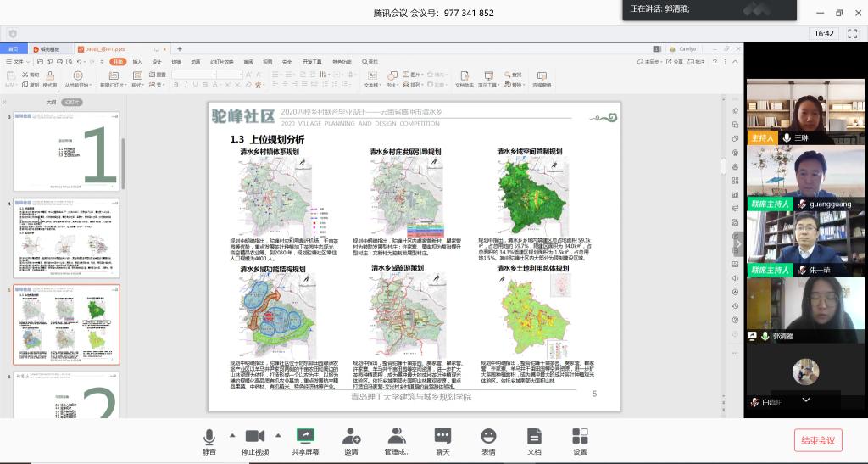
Task: Open the 设计 ribbon tab
Action: click(x=157, y=62)
